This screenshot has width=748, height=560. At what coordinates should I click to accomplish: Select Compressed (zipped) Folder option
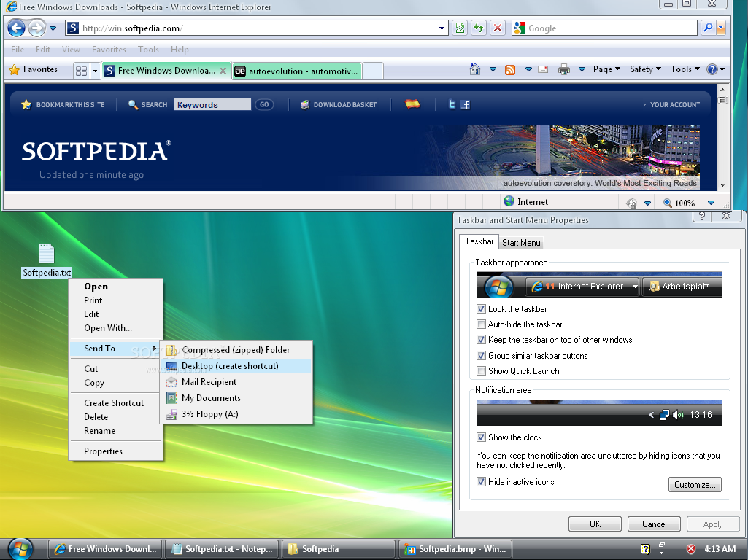(x=236, y=350)
